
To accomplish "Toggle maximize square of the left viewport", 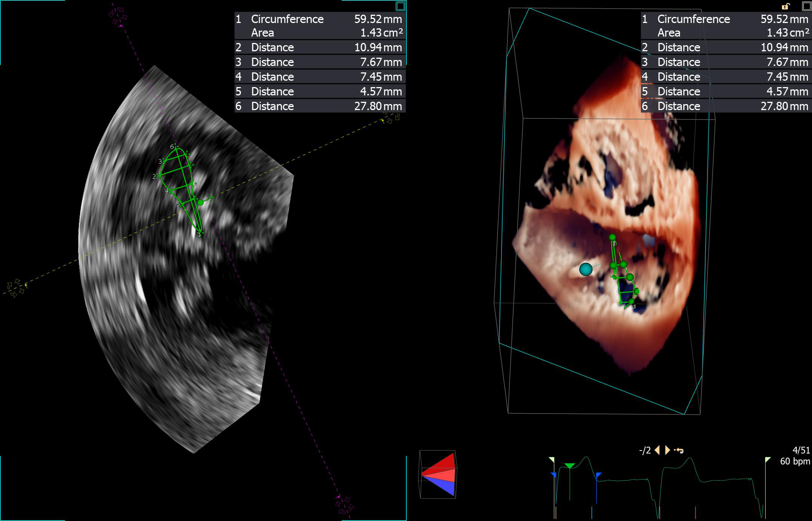I will [400, 6].
